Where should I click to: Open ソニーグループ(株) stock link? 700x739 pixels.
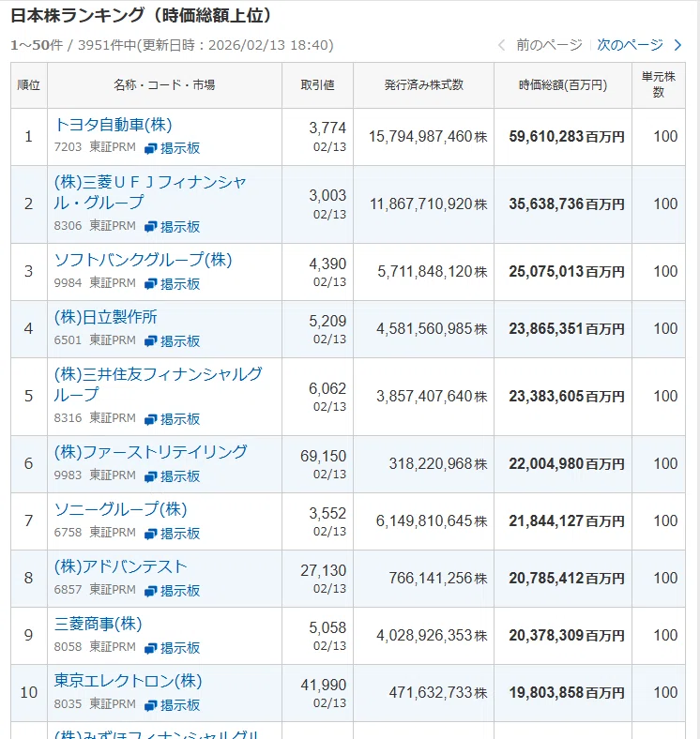pos(121,509)
